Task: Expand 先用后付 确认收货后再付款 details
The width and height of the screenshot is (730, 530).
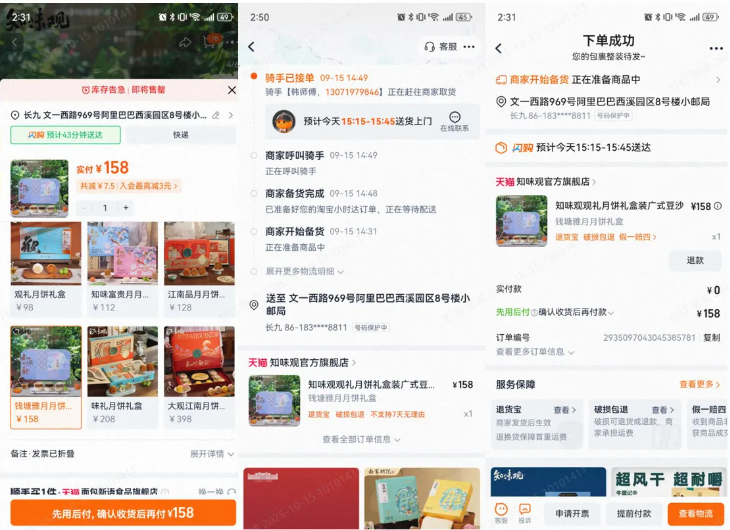Action: [555, 313]
